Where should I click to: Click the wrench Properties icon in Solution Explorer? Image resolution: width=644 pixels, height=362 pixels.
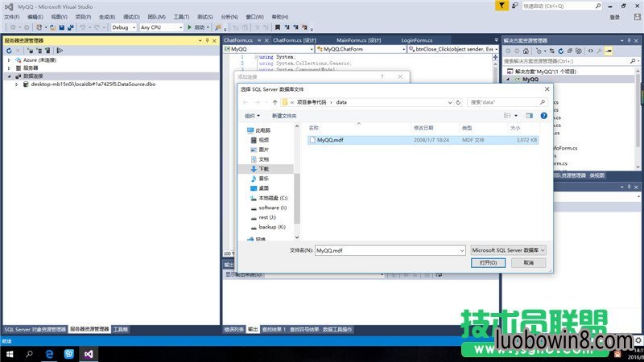600,51
